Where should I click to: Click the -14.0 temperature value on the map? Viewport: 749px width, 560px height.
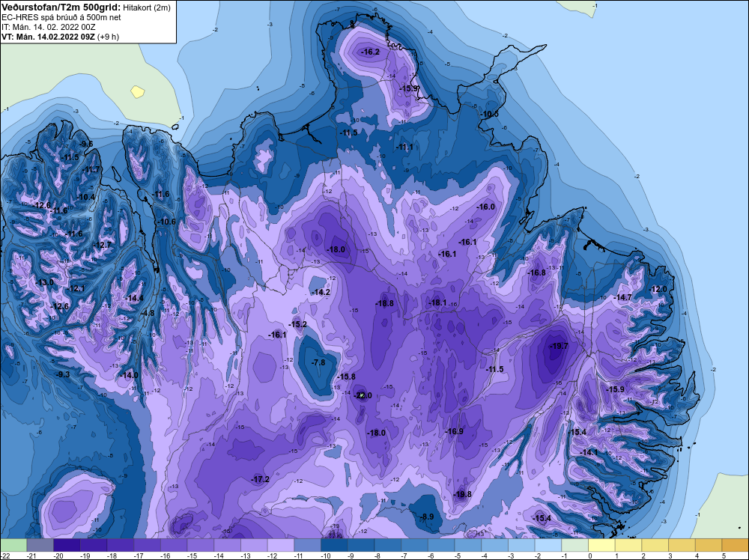[129, 376]
